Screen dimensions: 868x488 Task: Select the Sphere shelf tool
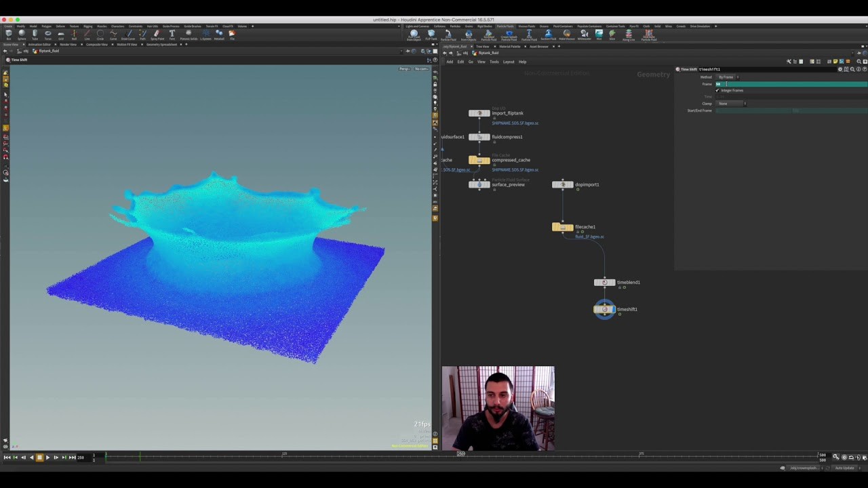pyautogui.click(x=22, y=33)
